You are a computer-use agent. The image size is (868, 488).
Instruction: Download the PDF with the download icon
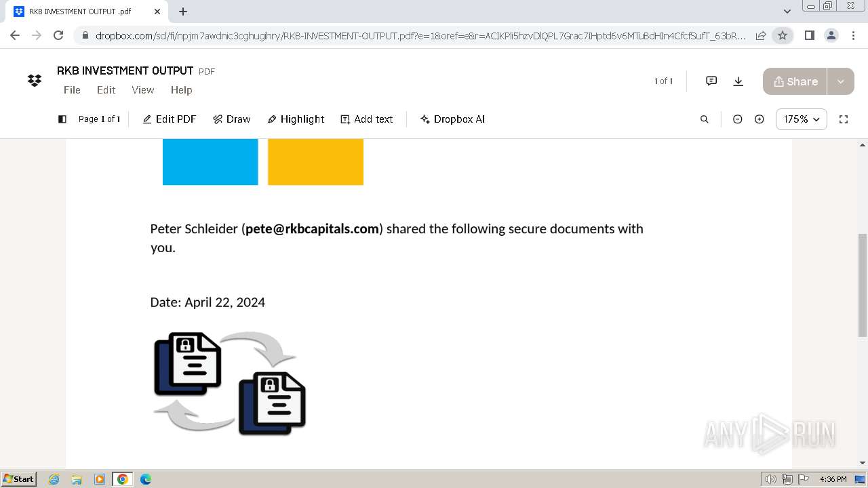738,81
